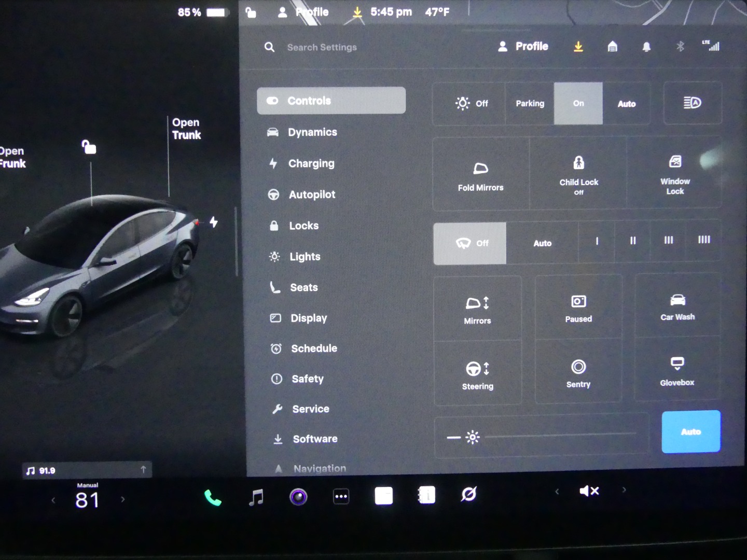The image size is (747, 560).
Task: Toggle auto high beam headlights icon
Action: [692, 103]
